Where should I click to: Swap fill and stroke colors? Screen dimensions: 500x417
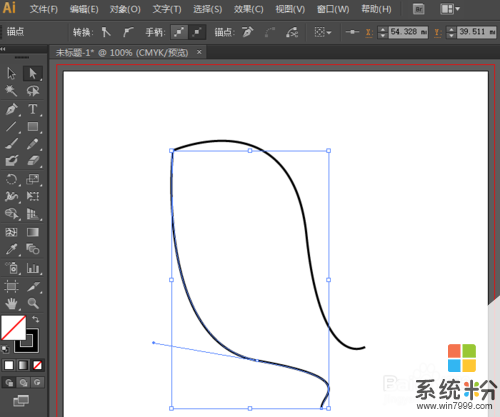tap(36, 319)
